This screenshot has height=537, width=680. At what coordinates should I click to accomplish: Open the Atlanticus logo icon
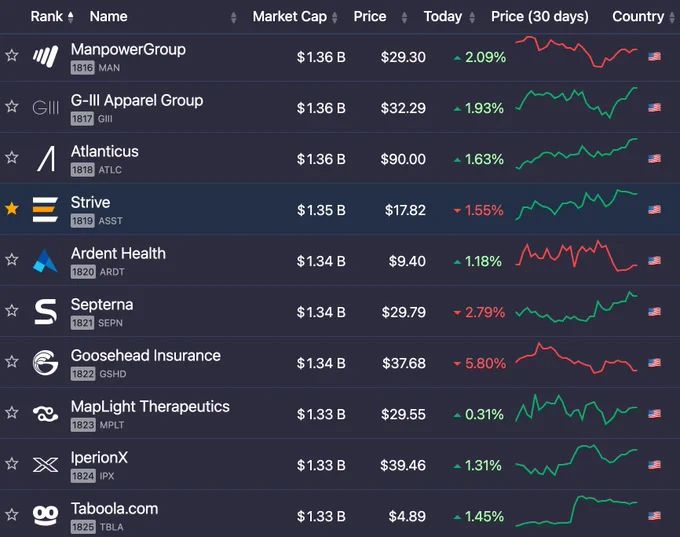click(46, 159)
